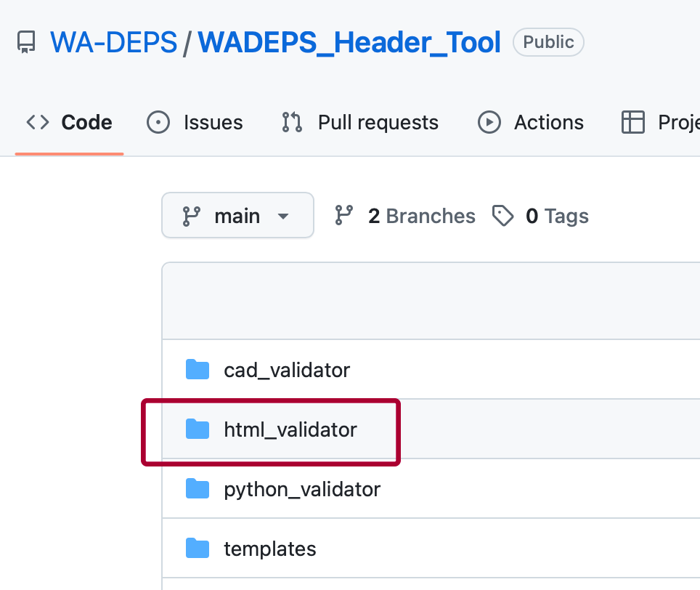Select the Code tab's angle-brackets icon
Image resolution: width=700 pixels, height=590 pixels.
[36, 122]
